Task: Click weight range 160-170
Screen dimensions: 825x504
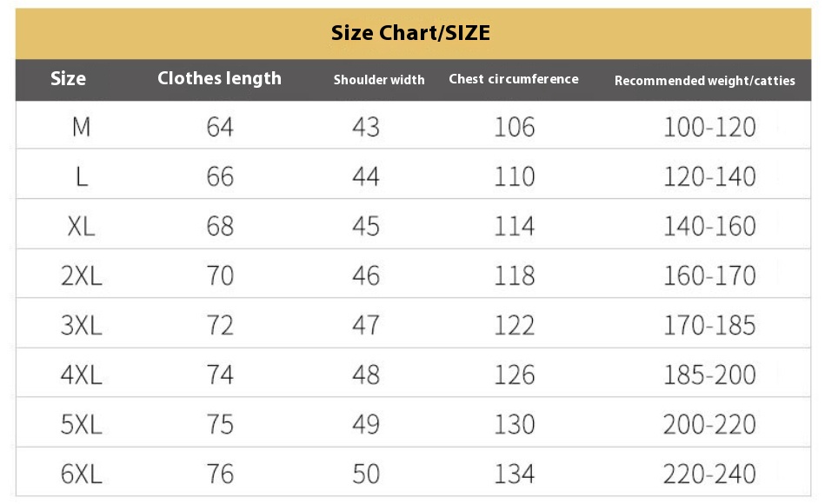Action: [709, 275]
